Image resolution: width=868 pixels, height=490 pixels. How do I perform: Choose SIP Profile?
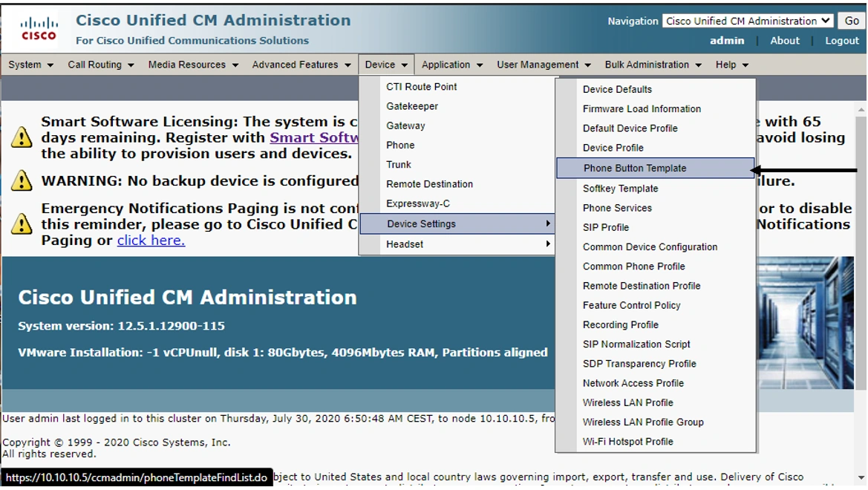click(x=656, y=228)
